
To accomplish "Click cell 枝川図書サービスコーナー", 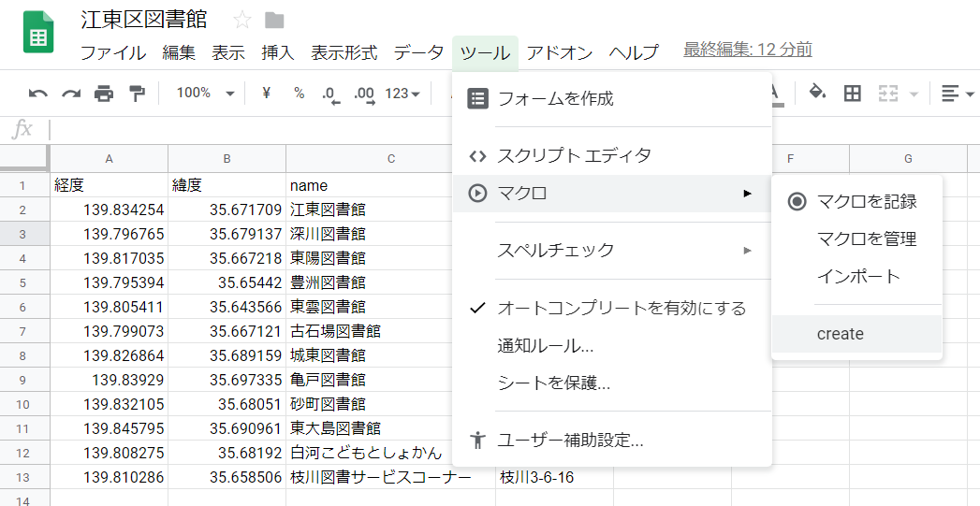I will click(x=390, y=477).
